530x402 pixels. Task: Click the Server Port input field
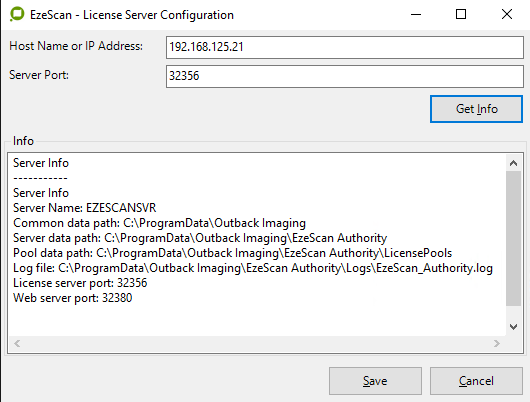click(x=345, y=76)
